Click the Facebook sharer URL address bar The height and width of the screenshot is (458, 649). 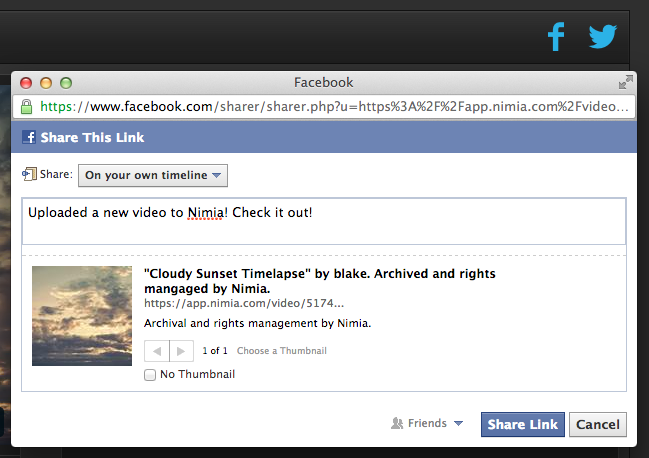[324, 107]
